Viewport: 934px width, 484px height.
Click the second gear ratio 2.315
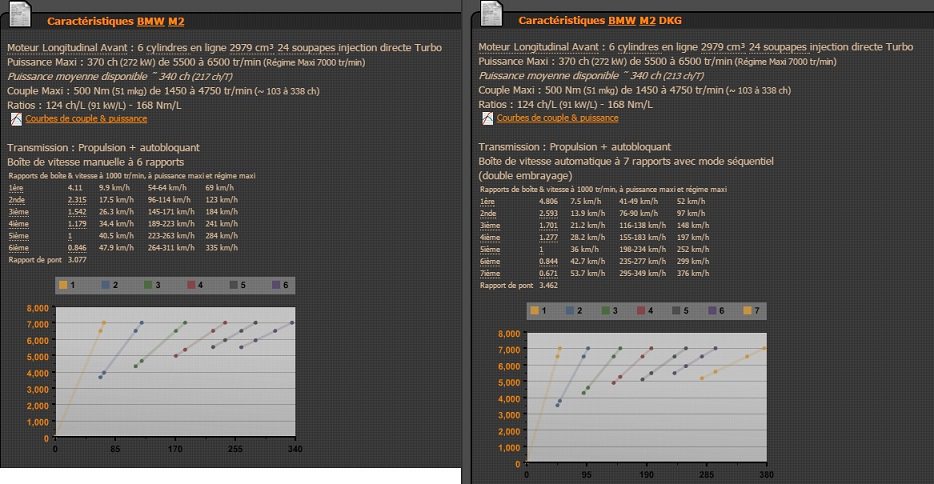tap(77, 200)
